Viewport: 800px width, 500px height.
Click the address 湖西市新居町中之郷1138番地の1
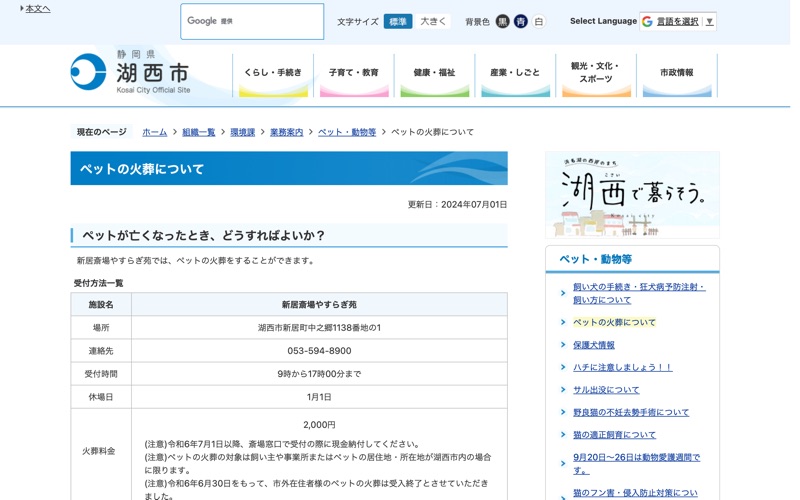(319, 328)
